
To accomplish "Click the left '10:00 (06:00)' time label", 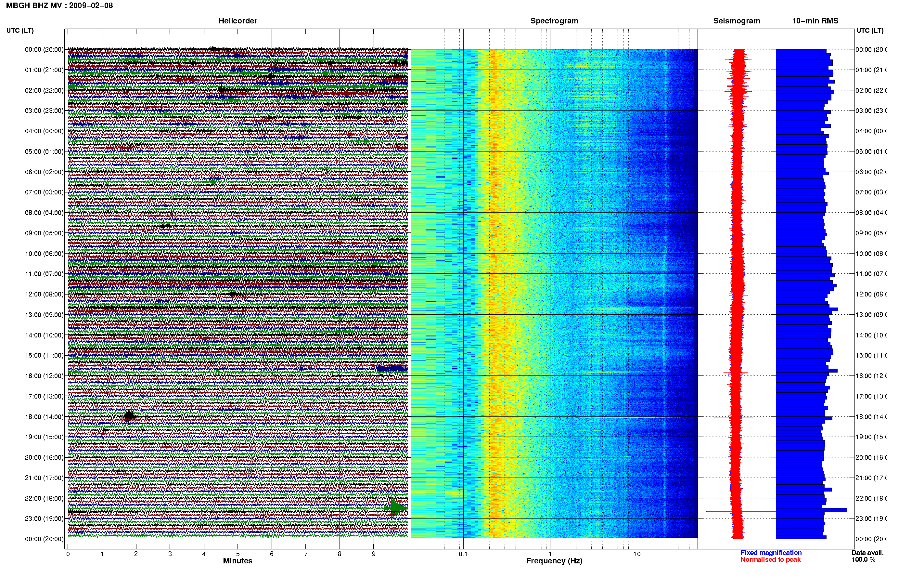I will click(x=44, y=254).
